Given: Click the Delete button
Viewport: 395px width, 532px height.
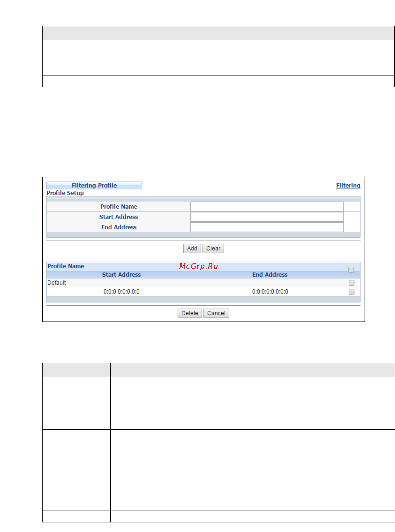Looking at the screenshot, I should coord(190,313).
